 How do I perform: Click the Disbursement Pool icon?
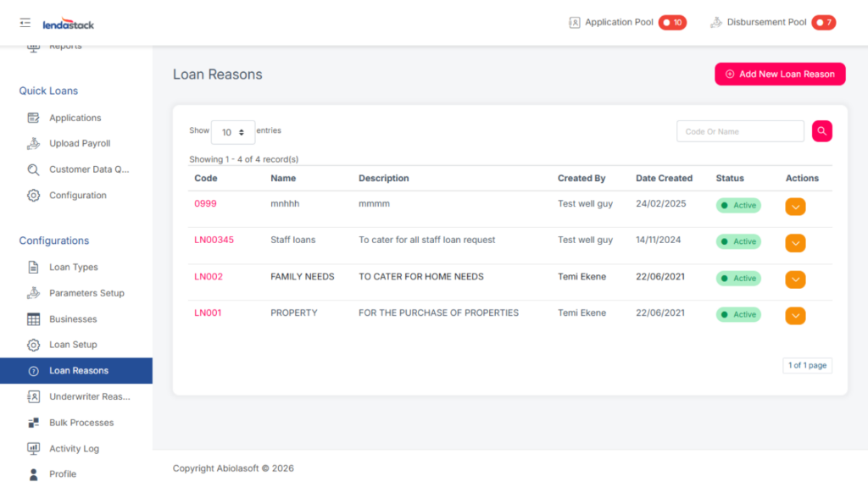(x=716, y=23)
